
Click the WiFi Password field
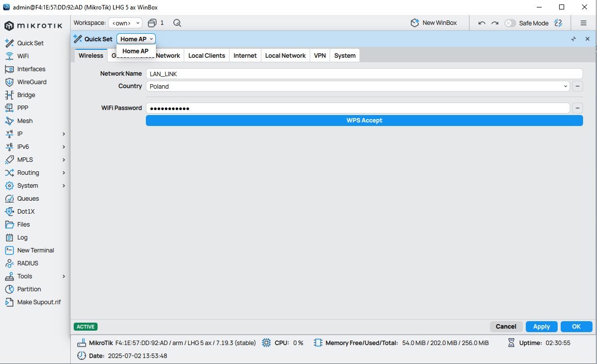[x=358, y=108]
